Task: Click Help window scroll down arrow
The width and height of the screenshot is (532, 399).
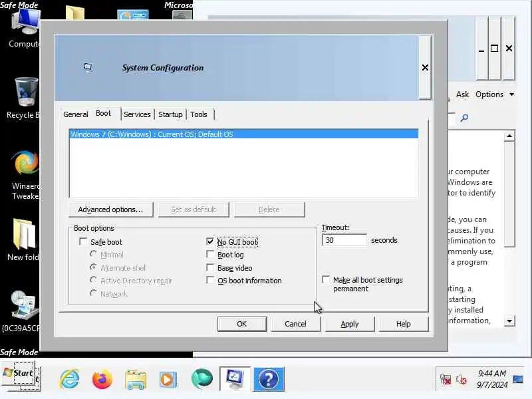Action: [x=509, y=321]
